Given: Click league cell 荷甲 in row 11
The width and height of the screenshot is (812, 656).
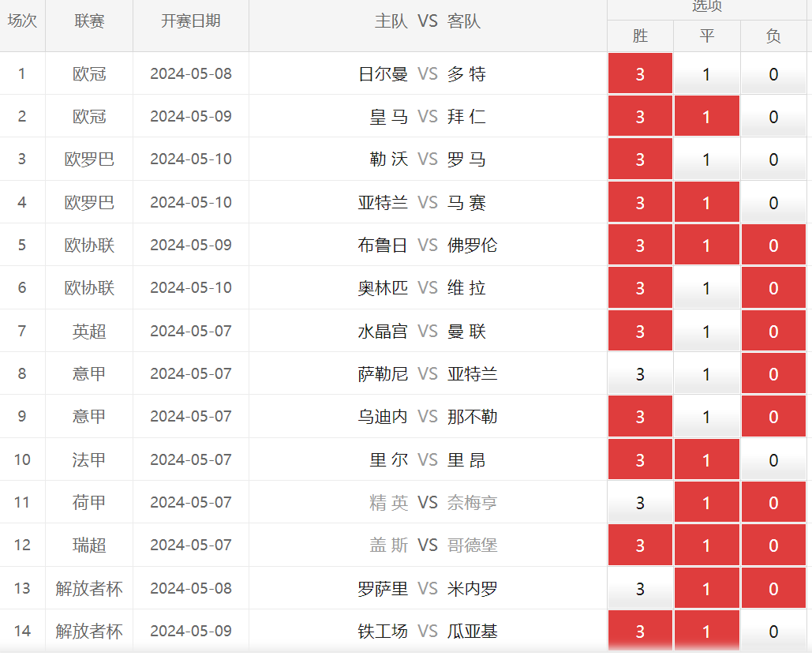Looking at the screenshot, I should click(89, 502).
